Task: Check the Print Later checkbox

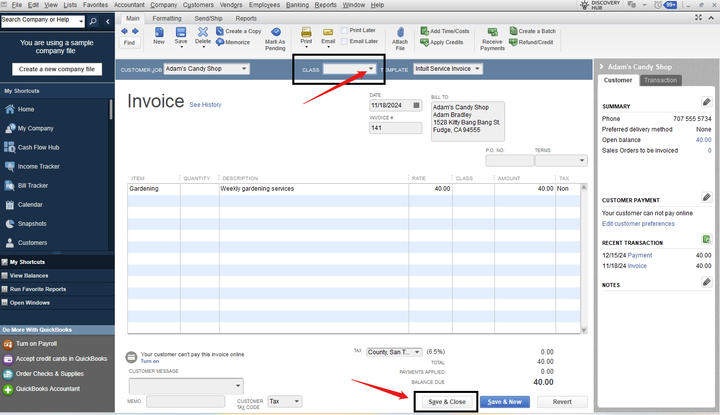Action: point(344,30)
